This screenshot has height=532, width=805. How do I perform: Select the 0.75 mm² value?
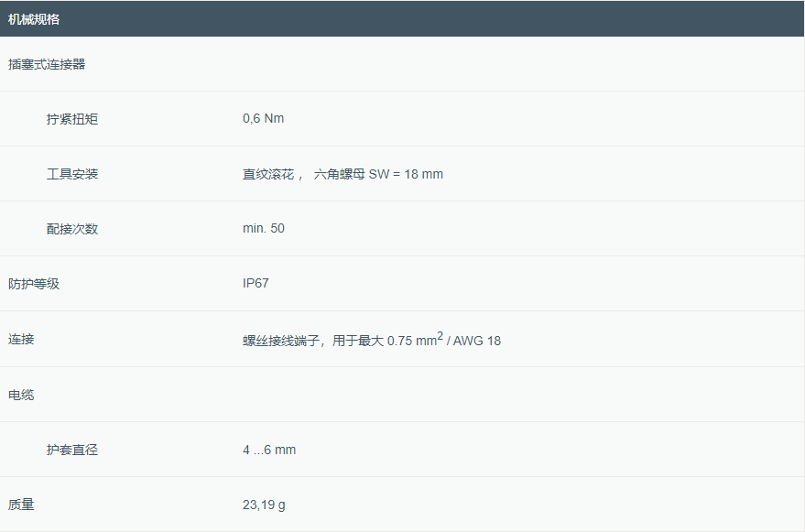point(414,341)
